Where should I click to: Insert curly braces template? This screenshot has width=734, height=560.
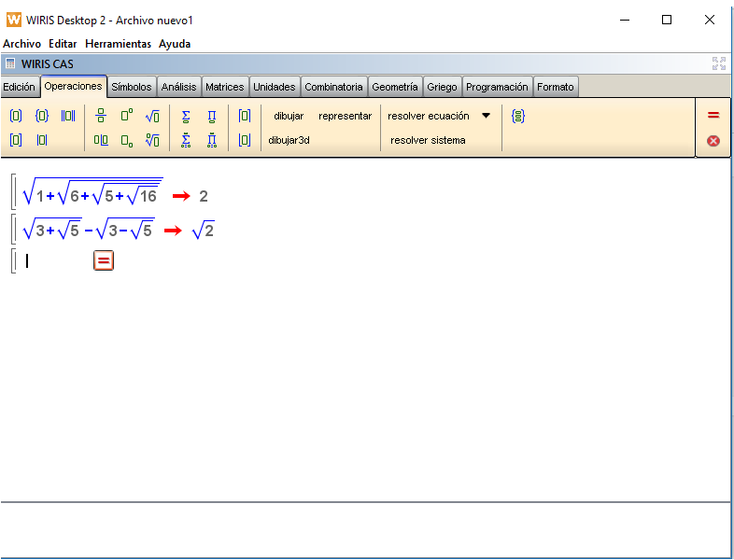point(42,116)
